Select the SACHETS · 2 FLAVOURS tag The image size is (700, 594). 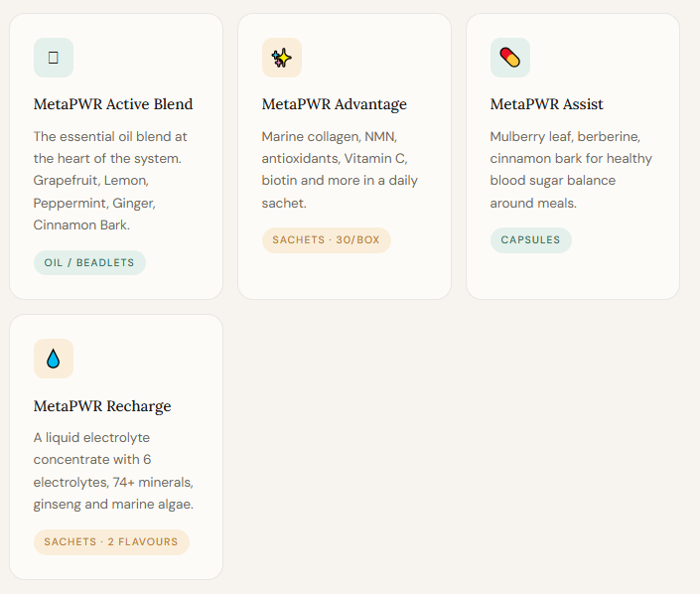point(111,542)
